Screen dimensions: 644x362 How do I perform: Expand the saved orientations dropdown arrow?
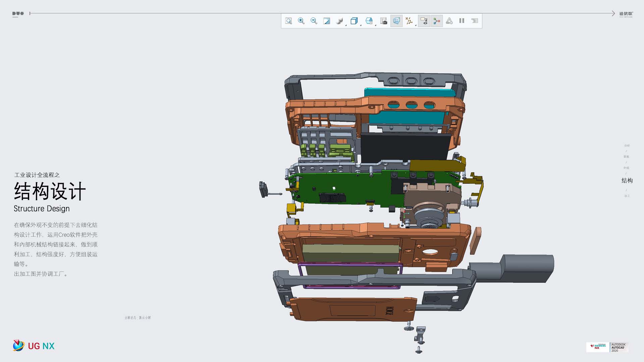[x=376, y=25]
